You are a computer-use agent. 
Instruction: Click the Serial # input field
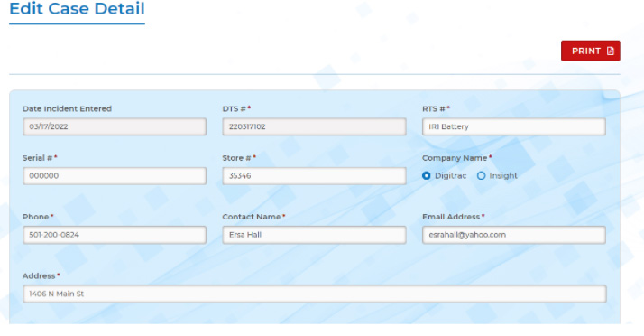click(x=115, y=176)
